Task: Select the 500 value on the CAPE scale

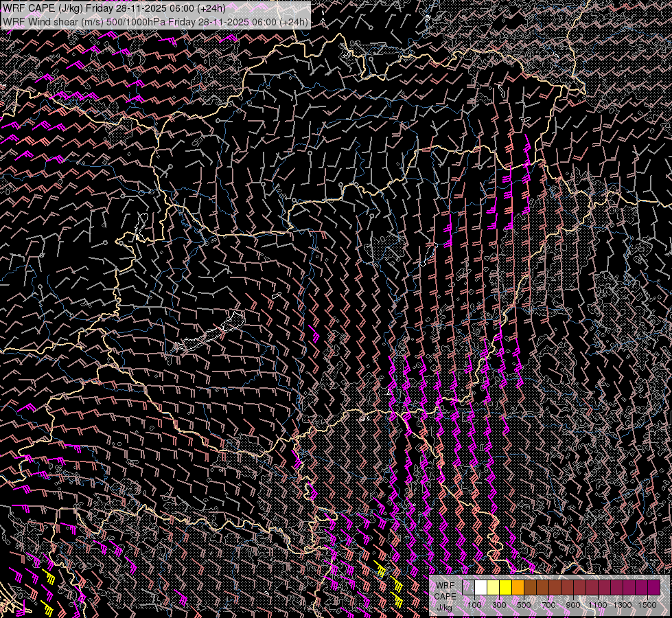Action: pos(524,605)
